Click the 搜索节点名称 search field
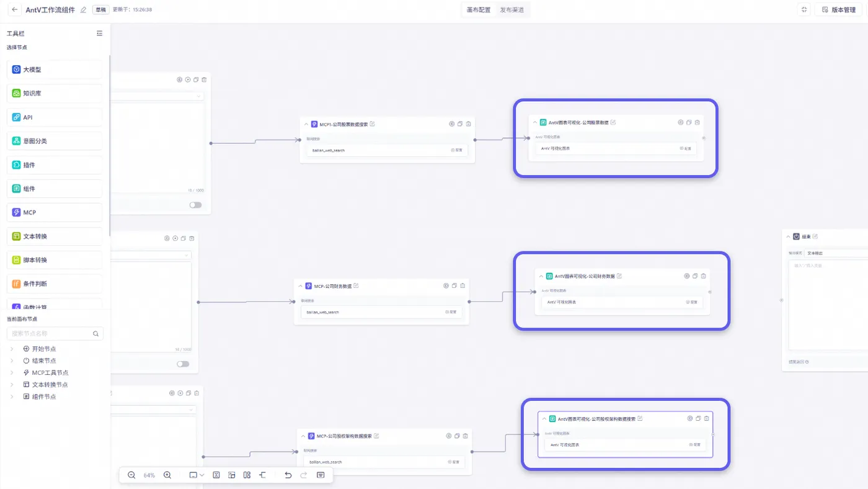868x489 pixels. (55, 333)
